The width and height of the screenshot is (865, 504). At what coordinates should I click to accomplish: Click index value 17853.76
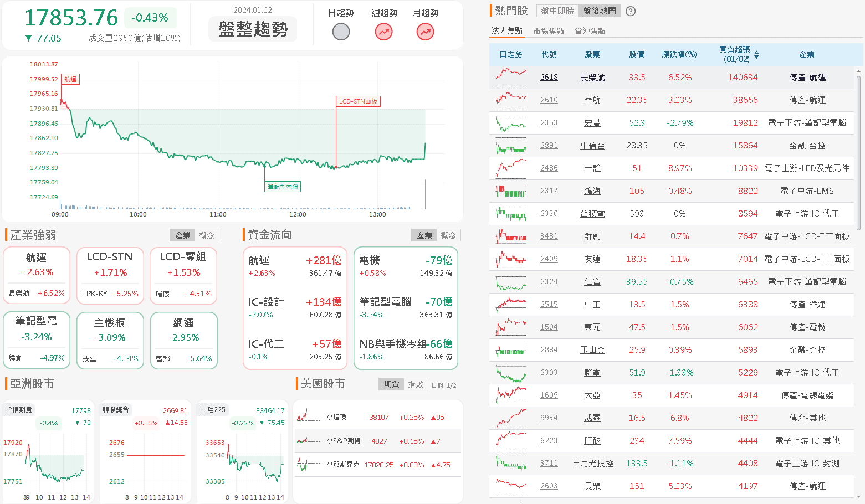click(x=71, y=18)
